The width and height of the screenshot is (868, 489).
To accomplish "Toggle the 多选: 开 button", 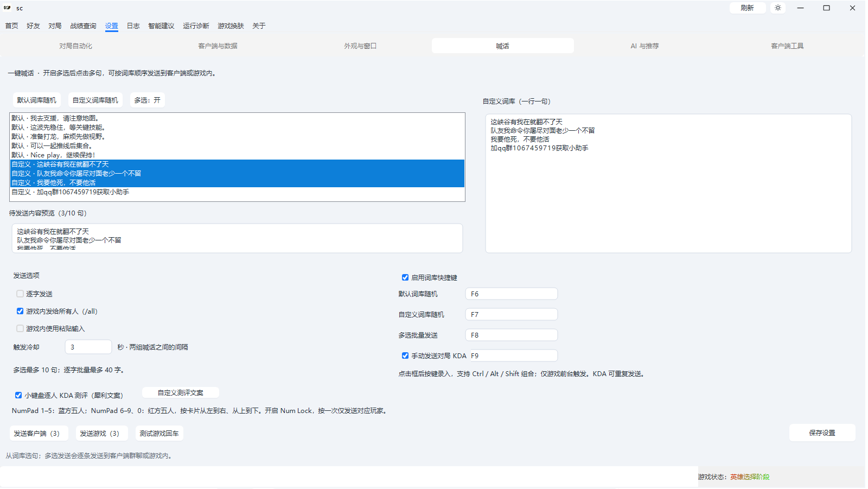I will 147,100.
